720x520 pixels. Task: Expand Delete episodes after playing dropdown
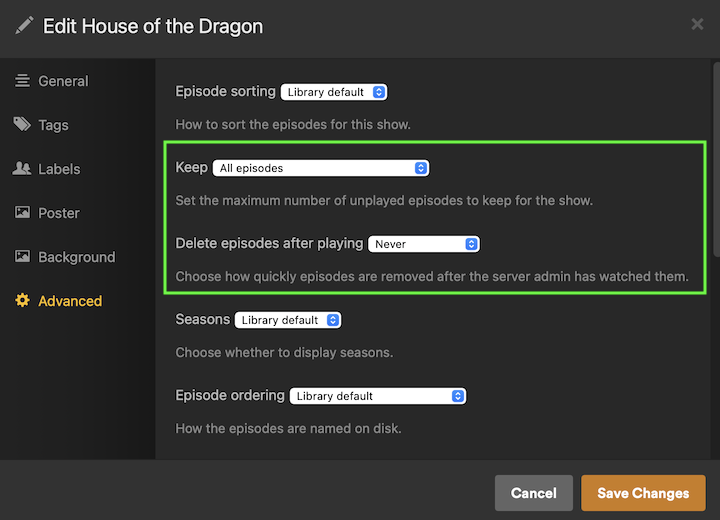(x=424, y=244)
